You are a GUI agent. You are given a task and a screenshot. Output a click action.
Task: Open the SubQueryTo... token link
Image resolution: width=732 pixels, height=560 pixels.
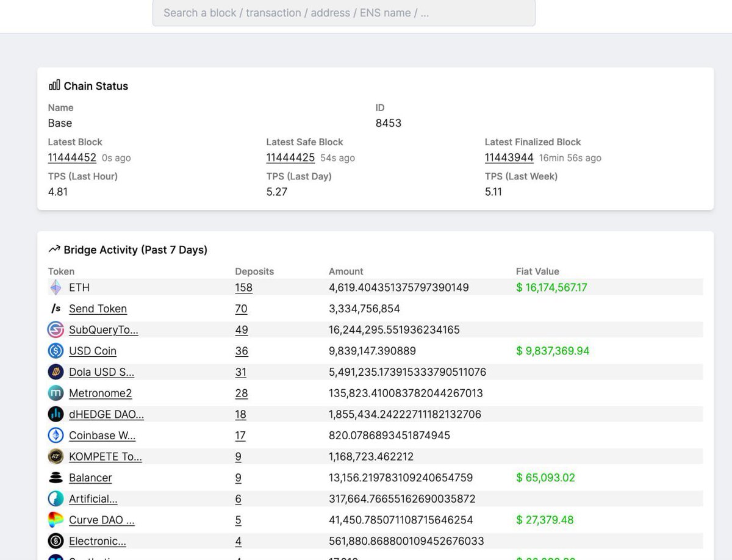coord(104,330)
